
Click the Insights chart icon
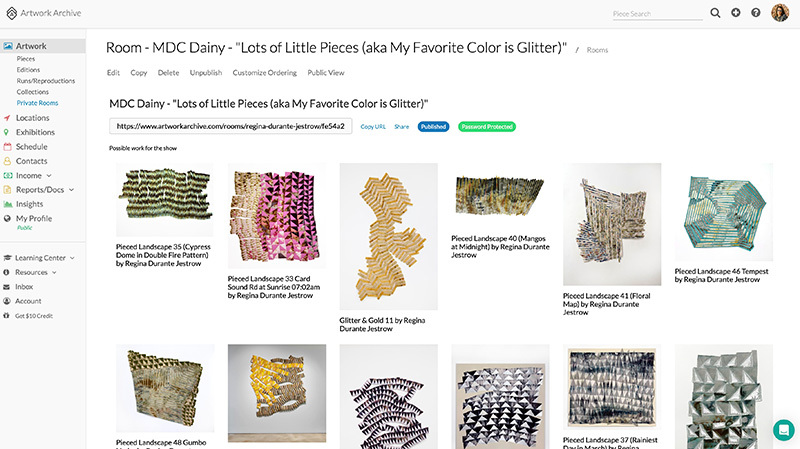coord(8,204)
